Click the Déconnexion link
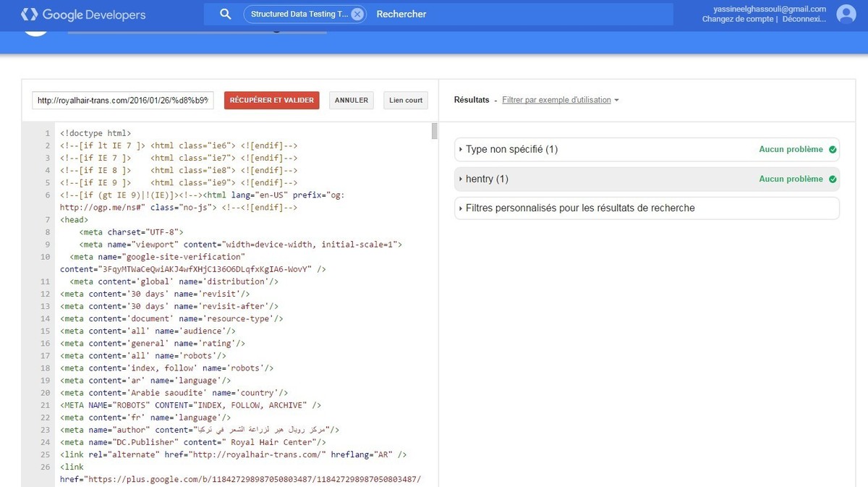The width and height of the screenshot is (868, 487). coord(805,19)
